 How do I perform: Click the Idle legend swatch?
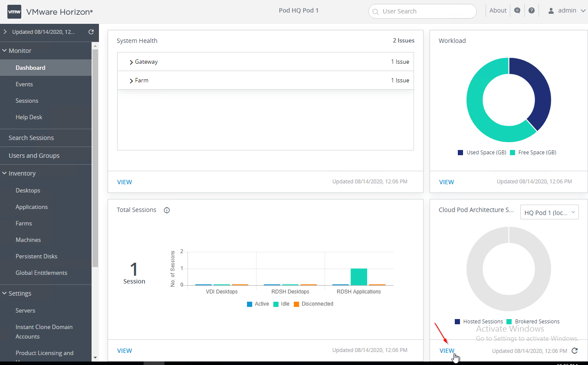[276, 304]
